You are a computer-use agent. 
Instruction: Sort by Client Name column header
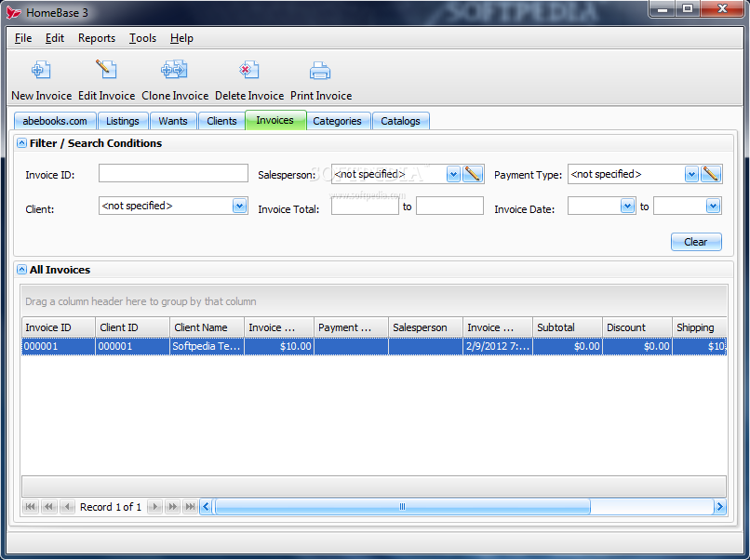208,327
